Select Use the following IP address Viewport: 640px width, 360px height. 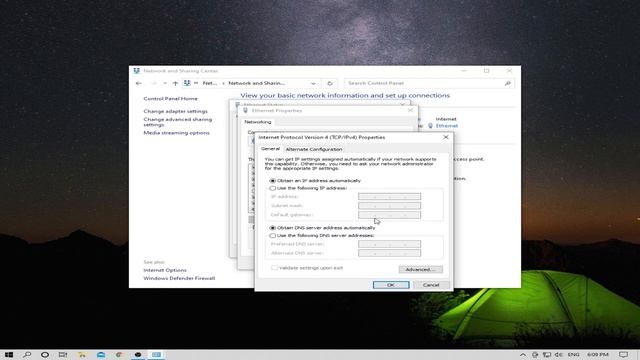(x=273, y=188)
